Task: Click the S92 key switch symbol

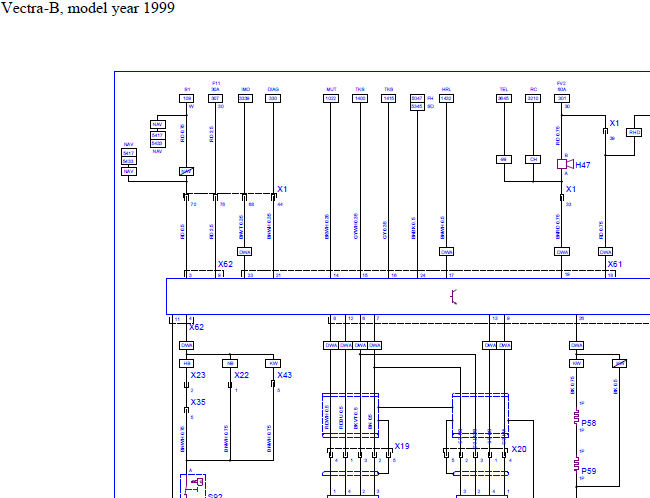Action: (193, 486)
